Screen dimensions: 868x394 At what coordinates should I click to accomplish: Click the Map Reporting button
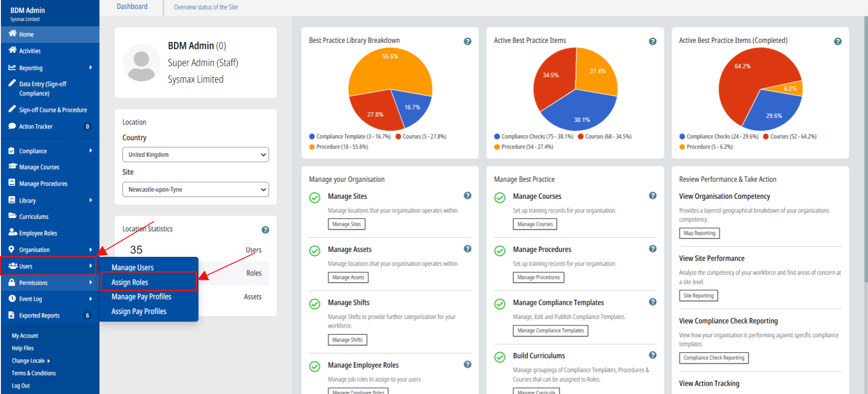(699, 233)
